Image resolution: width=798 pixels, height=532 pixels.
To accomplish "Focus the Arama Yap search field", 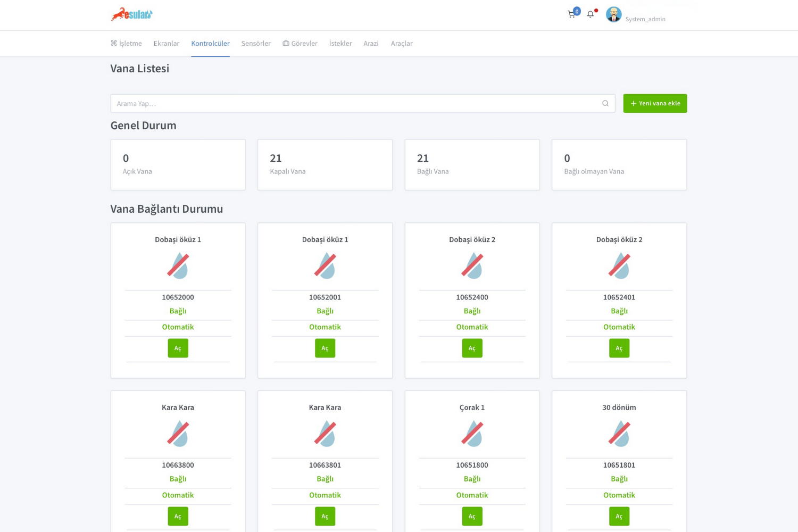I will tap(356, 103).
